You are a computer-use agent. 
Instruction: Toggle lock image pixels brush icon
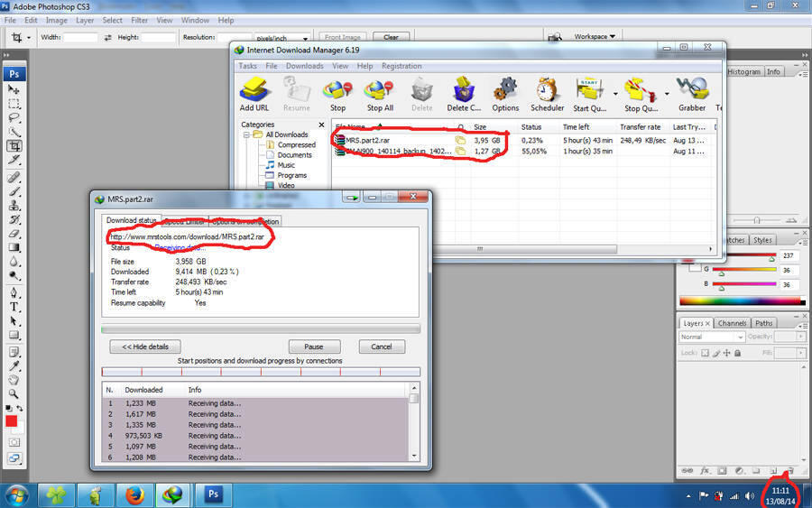click(716, 353)
